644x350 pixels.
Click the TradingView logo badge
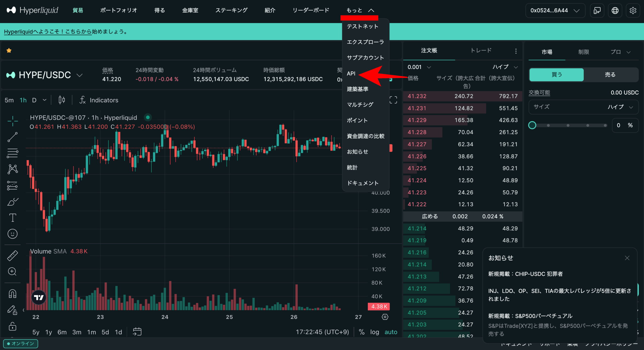[39, 297]
